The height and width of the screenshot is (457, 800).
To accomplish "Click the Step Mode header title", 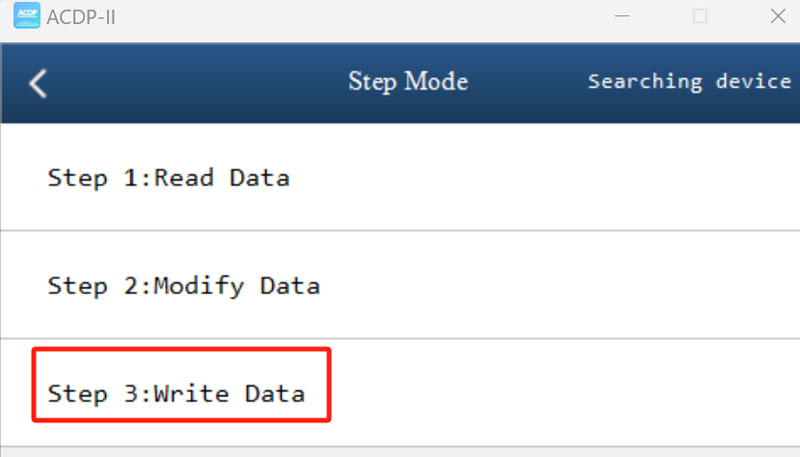I will 407,81.
